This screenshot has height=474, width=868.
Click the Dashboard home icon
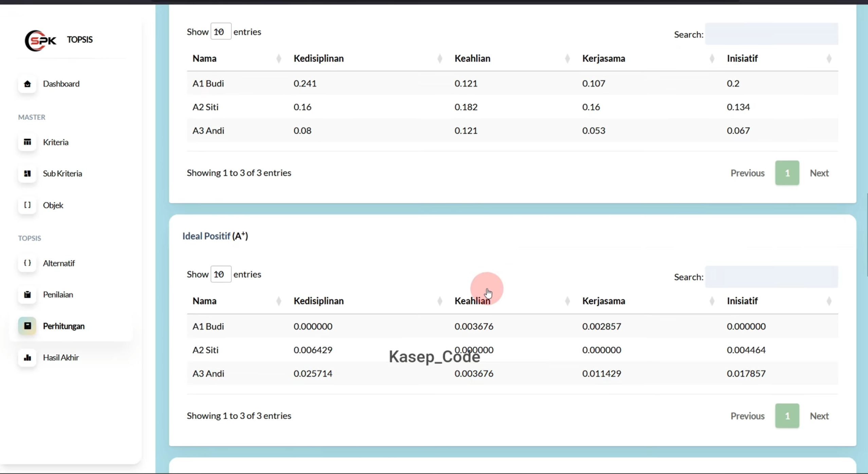[x=27, y=84]
